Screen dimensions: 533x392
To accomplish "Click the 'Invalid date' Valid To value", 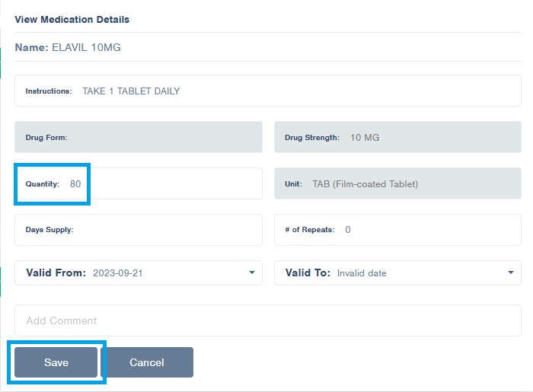I will coord(362,273).
